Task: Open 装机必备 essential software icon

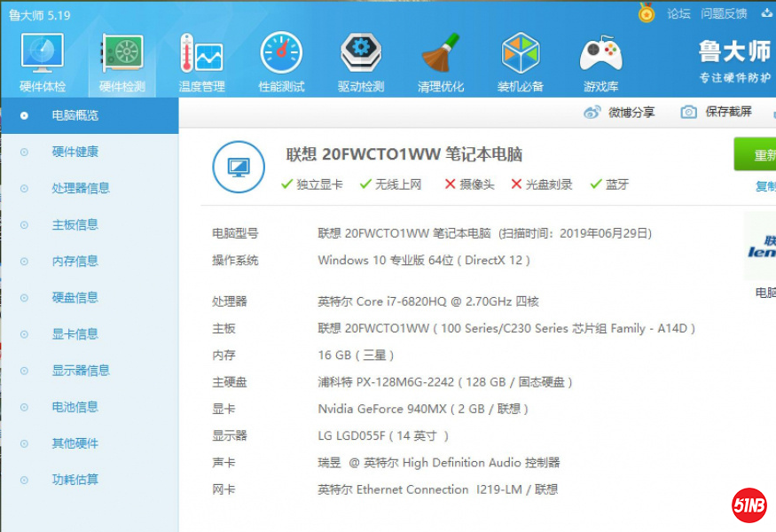Action: pyautogui.click(x=521, y=56)
